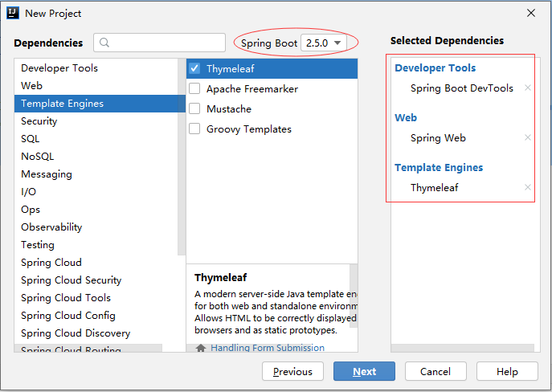The height and width of the screenshot is (392, 552).
Task: Remove Spring Boot DevTools from selected dependencies
Action: pyautogui.click(x=527, y=88)
